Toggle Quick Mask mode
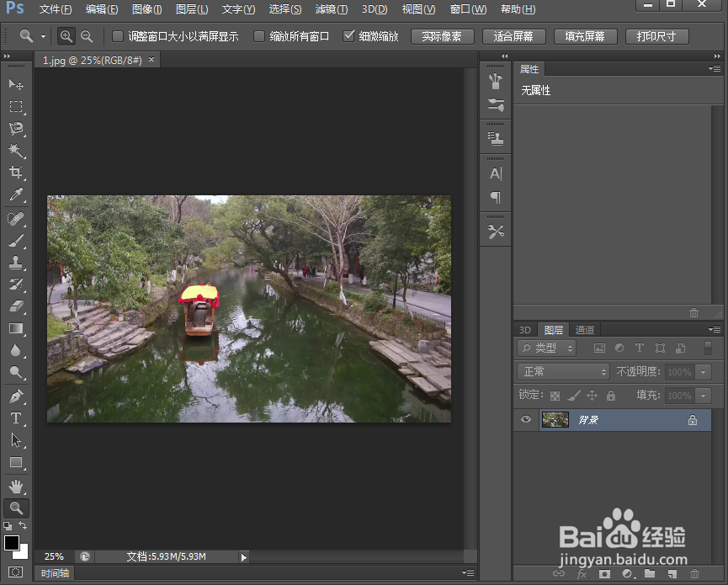 tap(16, 572)
